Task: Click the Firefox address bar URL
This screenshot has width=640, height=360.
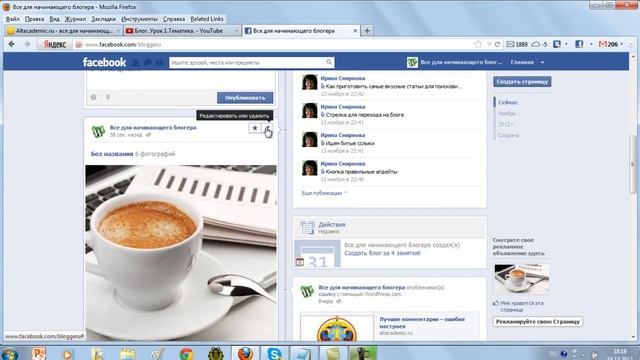Action: 123,44
